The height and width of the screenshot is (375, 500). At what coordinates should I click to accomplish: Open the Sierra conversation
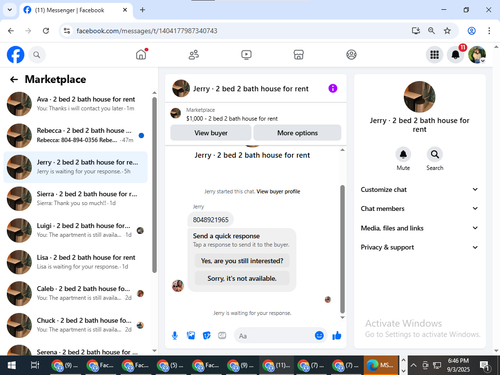click(x=75, y=198)
